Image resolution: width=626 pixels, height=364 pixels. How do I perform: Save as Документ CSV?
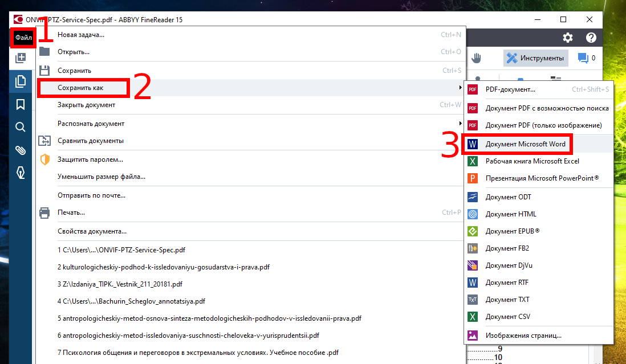[539, 317]
